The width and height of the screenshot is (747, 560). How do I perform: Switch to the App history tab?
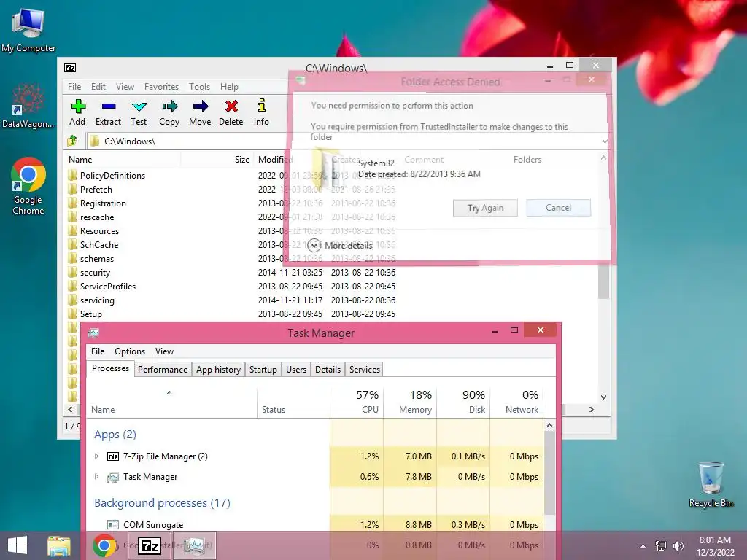[218, 370]
